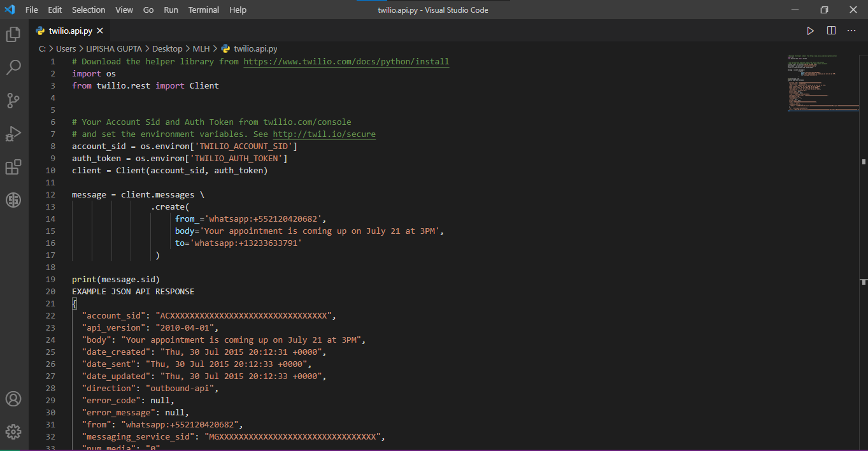868x451 pixels.
Task: Expand the LIPISHA GUPTA breadcrumb segment
Action: 113,48
